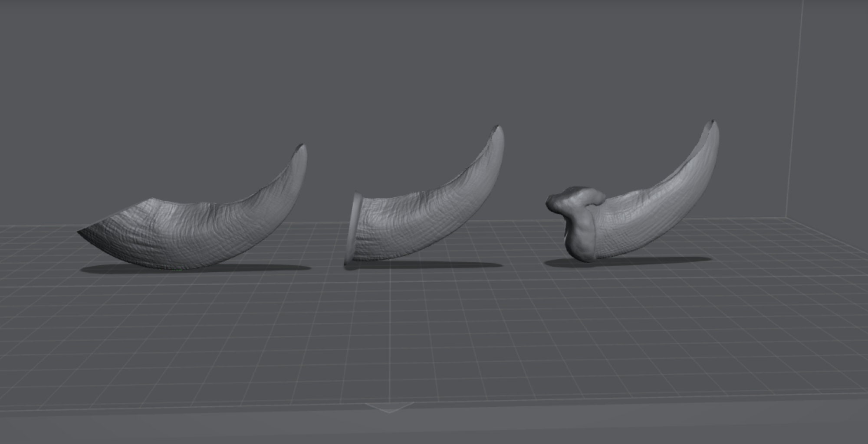868x444 pixels.
Task: Click the vertical build volume edge line
Action: [794, 108]
